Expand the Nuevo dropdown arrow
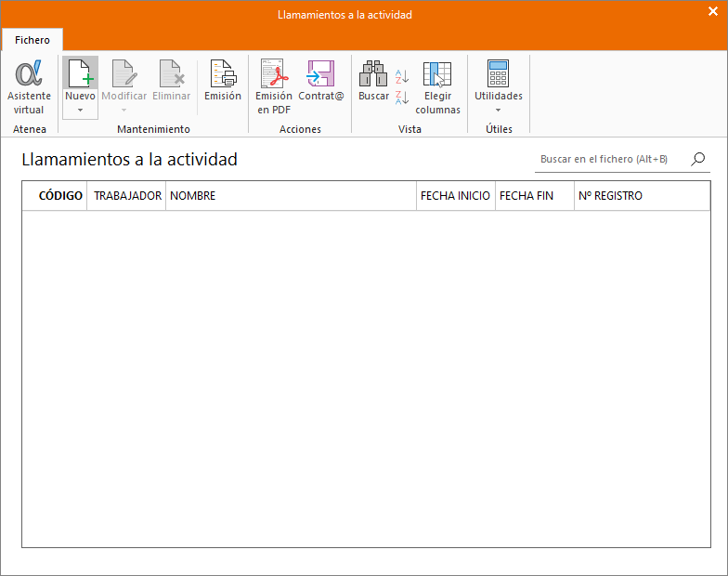Image resolution: width=728 pixels, height=576 pixels. (x=80, y=110)
